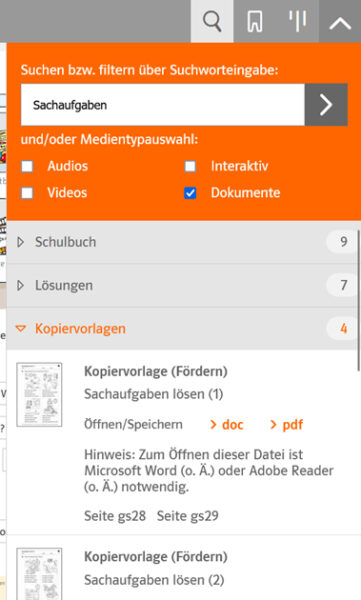The width and height of the screenshot is (361, 600).
Task: Enable the Audios checkbox
Action: pyautogui.click(x=27, y=166)
